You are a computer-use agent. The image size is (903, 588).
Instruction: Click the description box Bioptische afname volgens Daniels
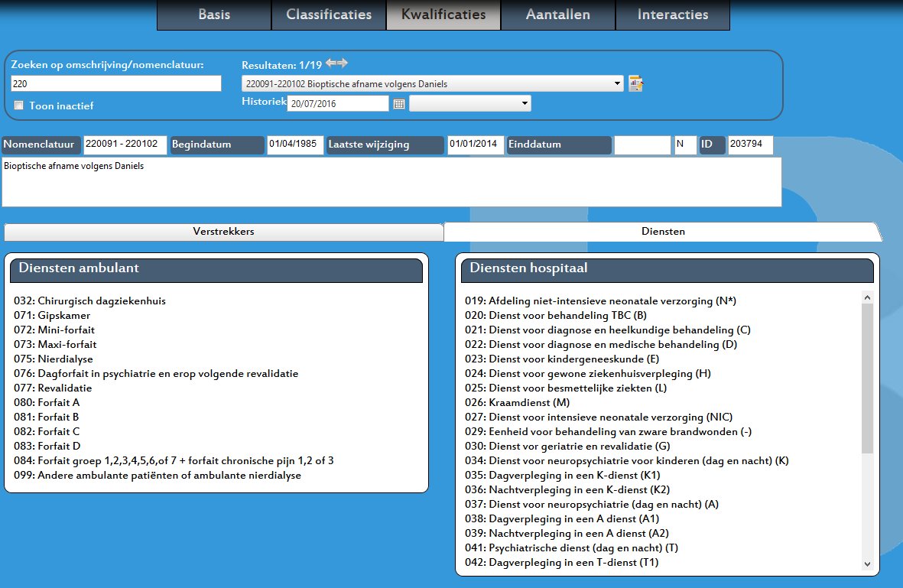pyautogui.click(x=391, y=181)
